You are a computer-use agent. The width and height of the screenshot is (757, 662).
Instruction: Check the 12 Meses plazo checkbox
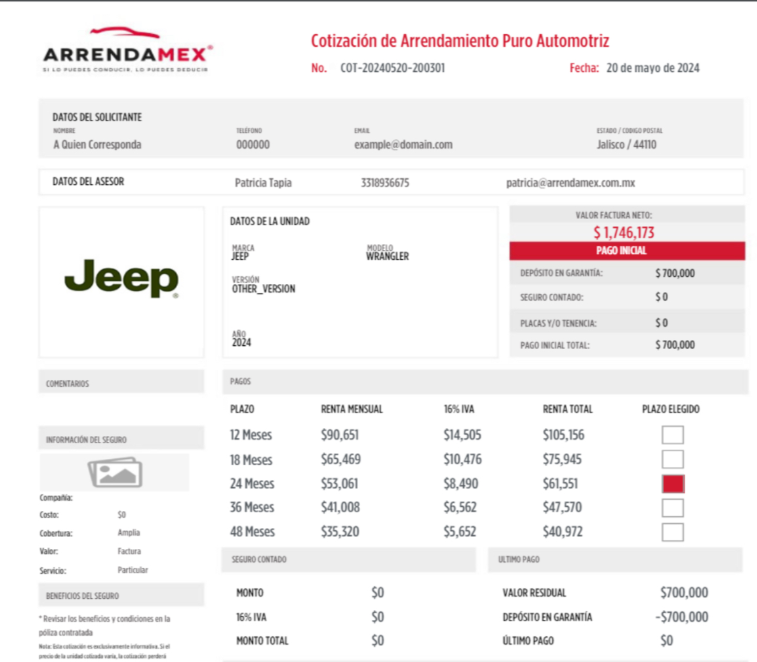pyautogui.click(x=673, y=435)
